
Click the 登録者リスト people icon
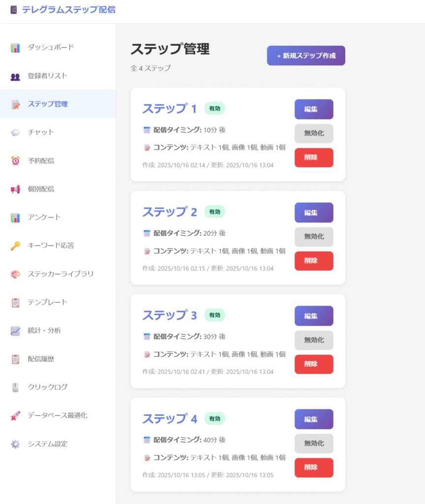pos(15,76)
